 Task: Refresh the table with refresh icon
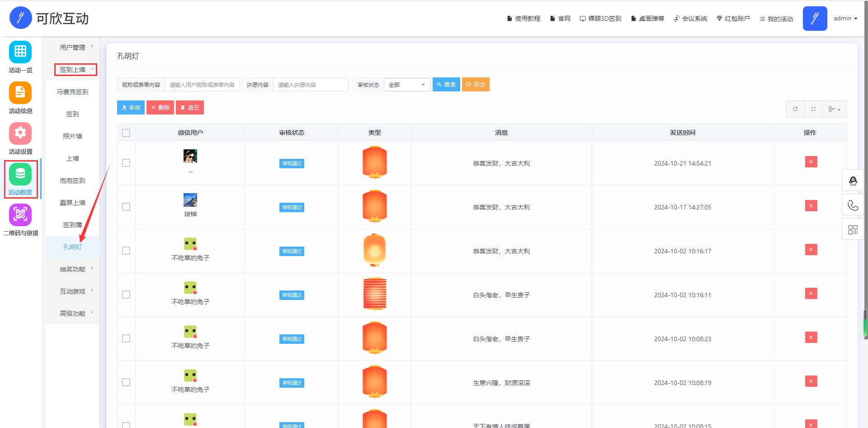coord(795,109)
